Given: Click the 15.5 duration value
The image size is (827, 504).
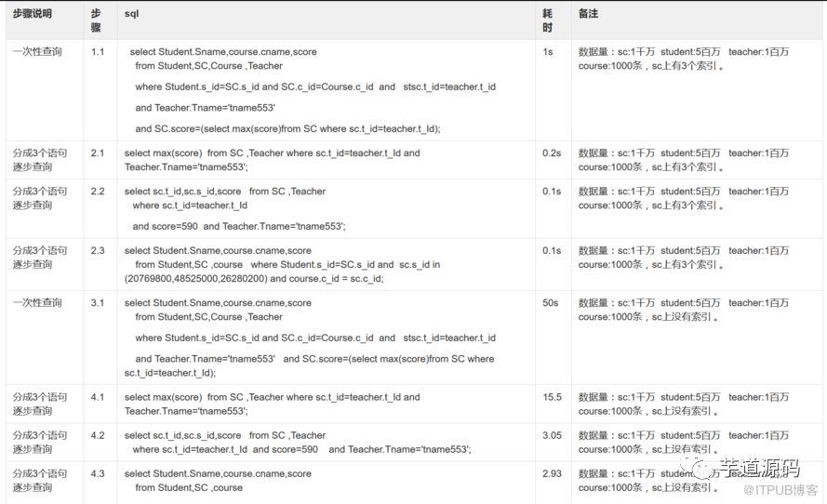Looking at the screenshot, I should [553, 397].
